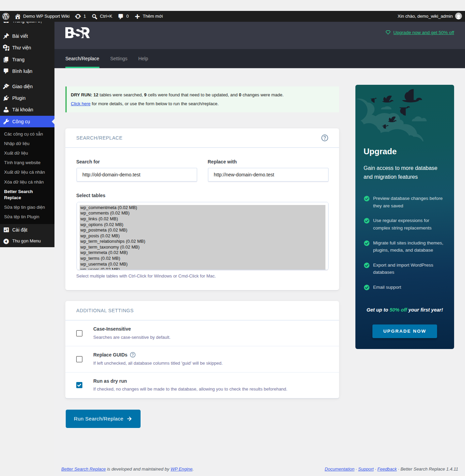Image resolution: width=465 pixels, height=476 pixels.
Task: Select wp_options table in list
Action: (x=203, y=225)
